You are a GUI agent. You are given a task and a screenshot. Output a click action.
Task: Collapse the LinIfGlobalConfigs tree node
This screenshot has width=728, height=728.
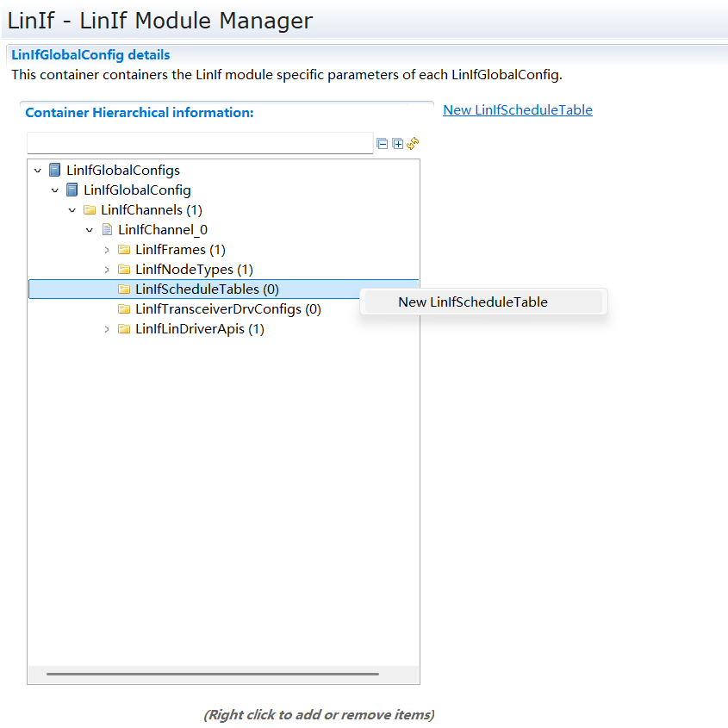coord(37,170)
